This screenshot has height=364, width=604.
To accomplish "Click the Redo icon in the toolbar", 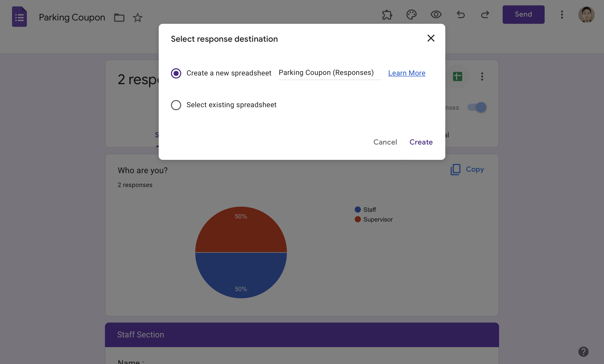I will [485, 15].
